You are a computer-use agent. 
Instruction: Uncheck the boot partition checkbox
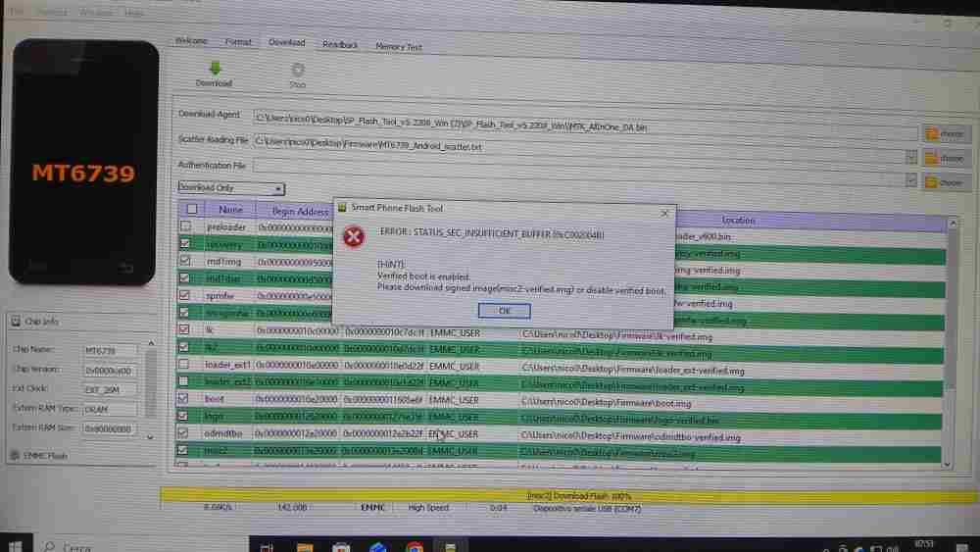[x=184, y=399]
